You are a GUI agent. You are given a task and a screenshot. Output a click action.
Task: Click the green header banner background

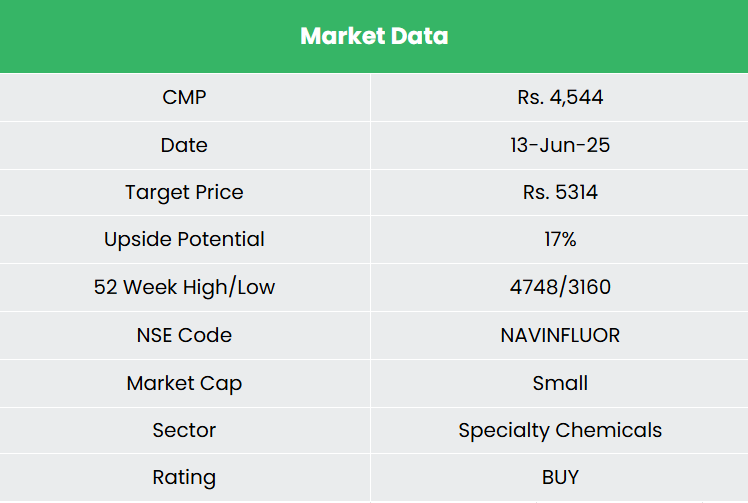click(120, 37)
